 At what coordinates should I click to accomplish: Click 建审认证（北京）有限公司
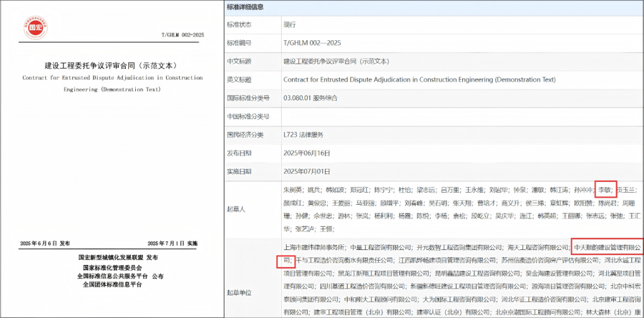coord(453,312)
